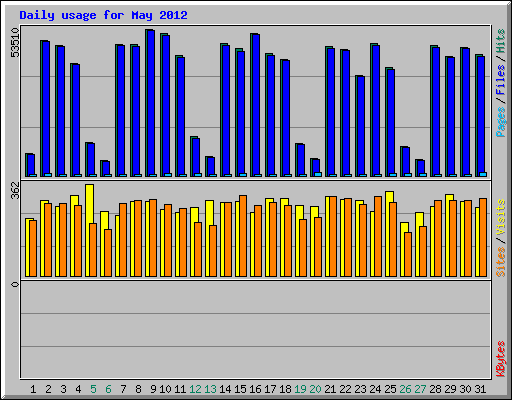Click day 5 green weekend label
The width and height of the screenshot is (512, 400).
[x=93, y=389]
